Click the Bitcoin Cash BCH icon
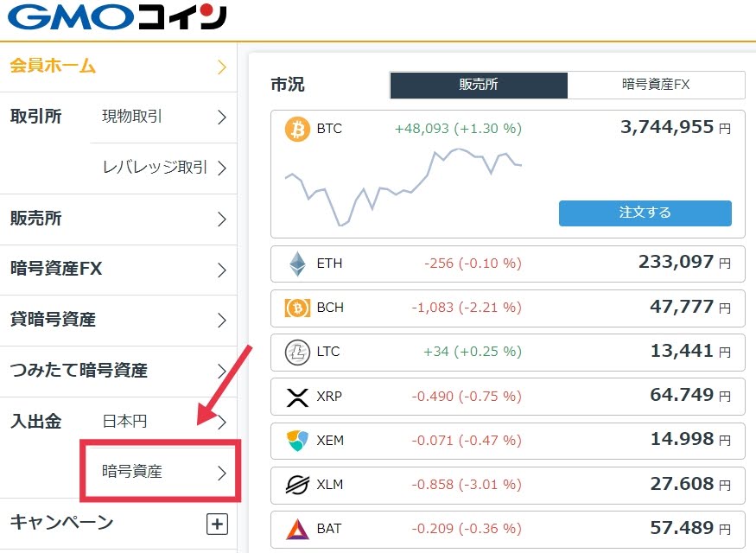 [x=297, y=308]
